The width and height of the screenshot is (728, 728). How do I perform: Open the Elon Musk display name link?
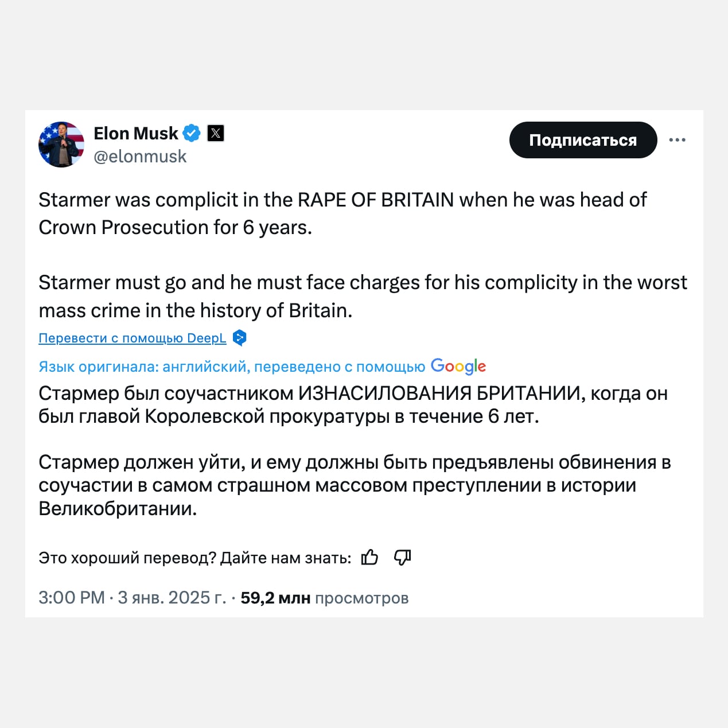pos(136,134)
